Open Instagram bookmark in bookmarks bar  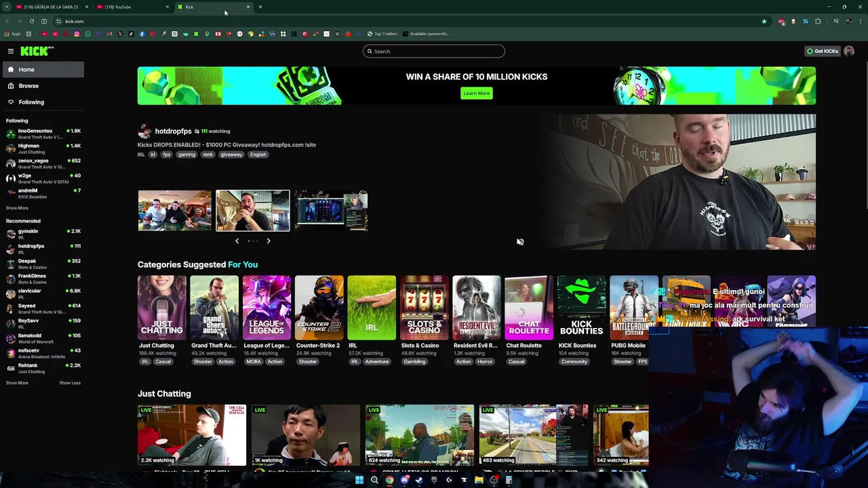tap(77, 34)
